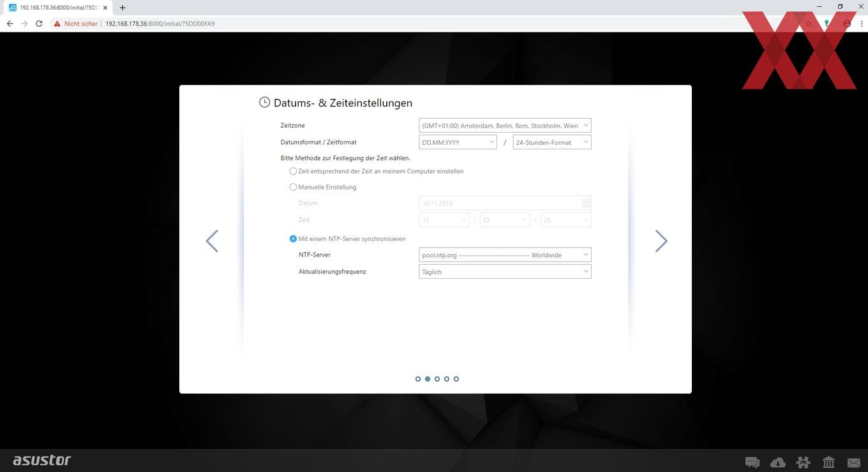Navigate browser forward
The image size is (868, 472).
[24, 24]
